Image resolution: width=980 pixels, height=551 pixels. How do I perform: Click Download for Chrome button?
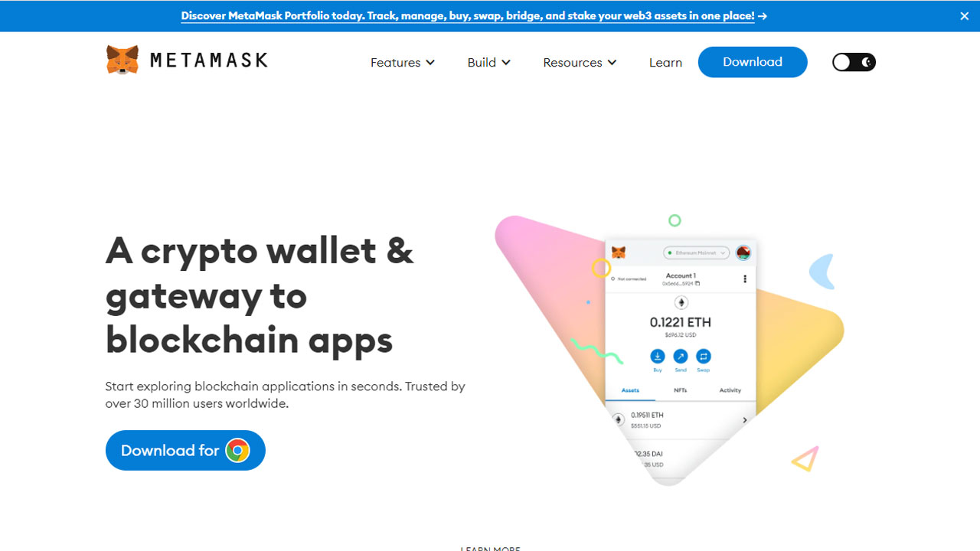click(185, 450)
